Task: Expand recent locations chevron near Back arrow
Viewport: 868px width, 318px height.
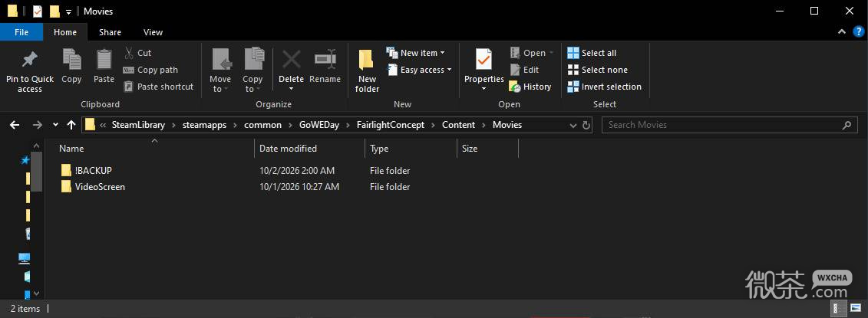Action: [55, 125]
